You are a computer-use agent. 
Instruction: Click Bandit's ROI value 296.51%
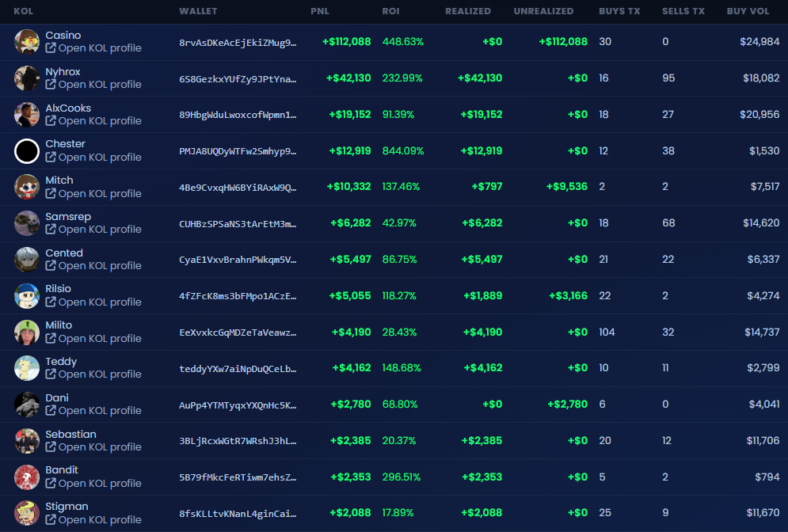pos(401,477)
